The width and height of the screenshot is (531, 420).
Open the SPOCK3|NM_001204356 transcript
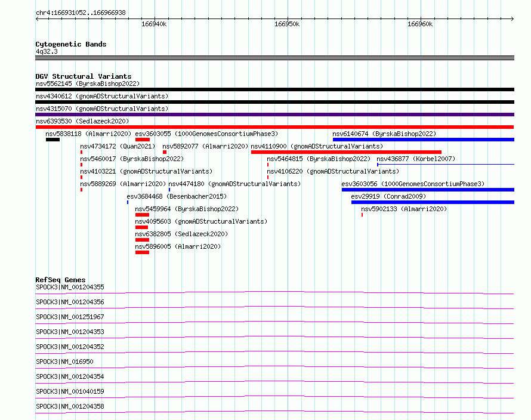[70, 302]
